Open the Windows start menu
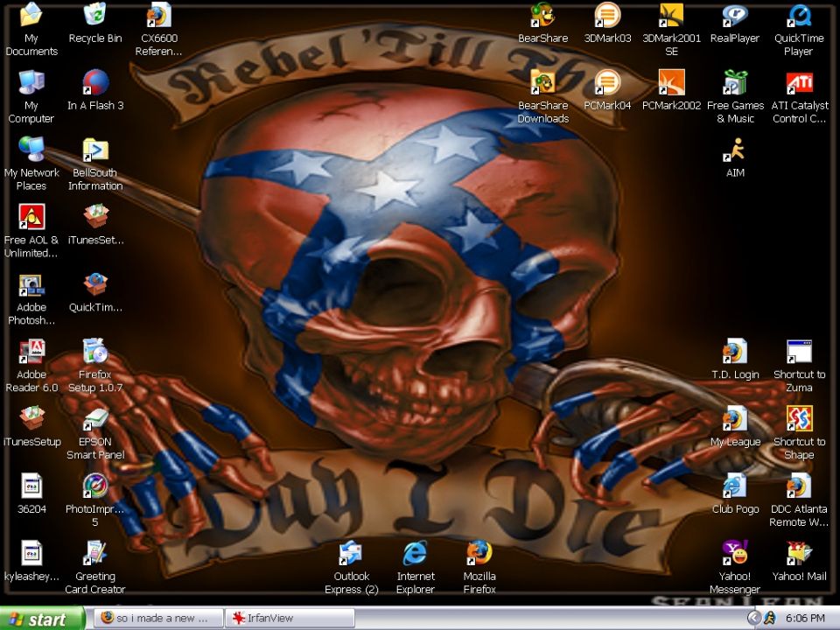Screen dimensions: 840x630 coord(42,619)
